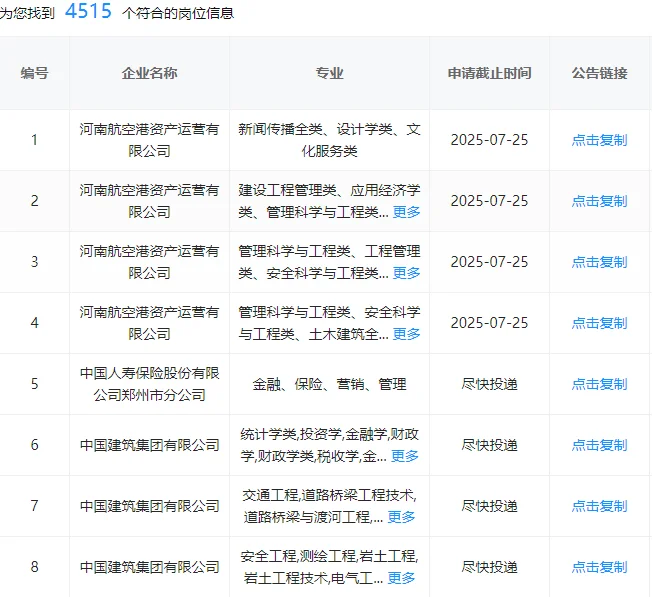Click the 专业 column header
652x597 pixels.
pyautogui.click(x=329, y=73)
